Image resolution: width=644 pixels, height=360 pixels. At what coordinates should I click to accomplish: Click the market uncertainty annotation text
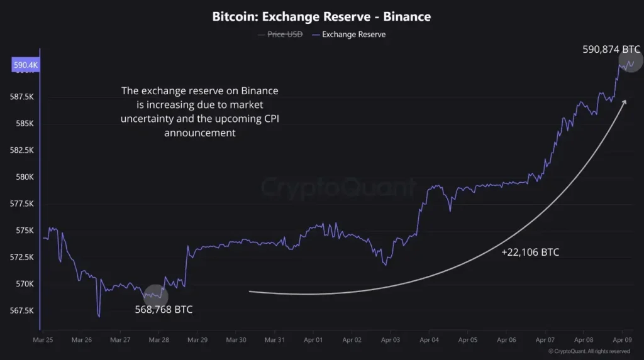tap(199, 112)
